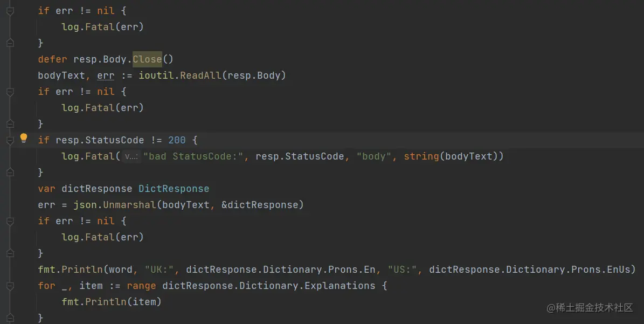Viewport: 644px width, 324px height.
Task: Click 'Explanations' in the range expression
Action: (340, 286)
